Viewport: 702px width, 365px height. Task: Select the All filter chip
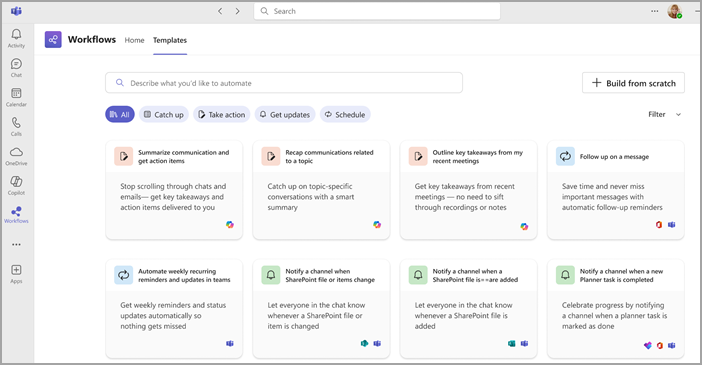120,115
